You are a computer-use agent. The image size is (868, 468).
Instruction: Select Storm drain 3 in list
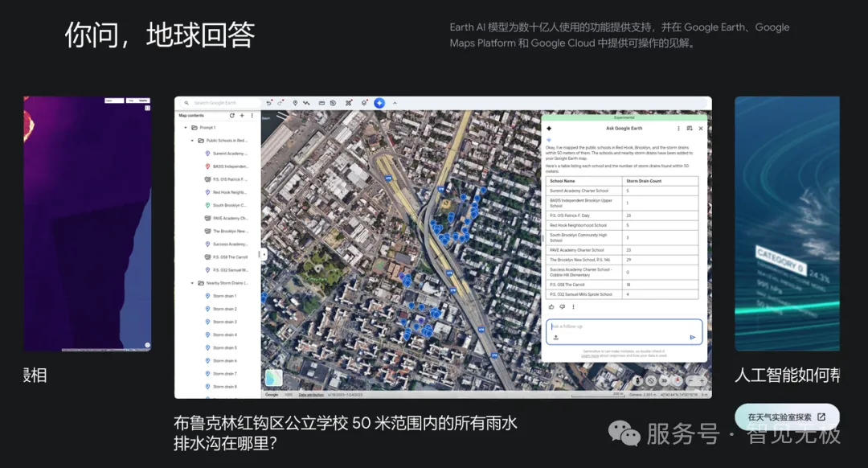click(x=218, y=322)
